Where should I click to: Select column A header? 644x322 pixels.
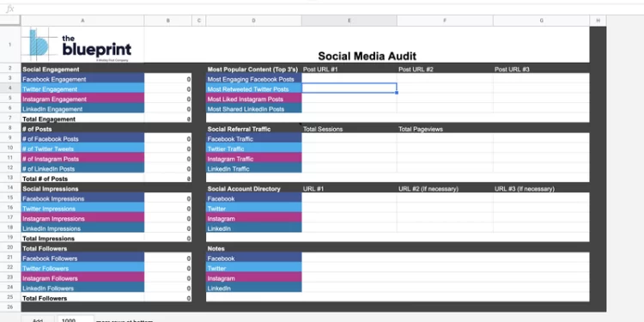(82, 21)
